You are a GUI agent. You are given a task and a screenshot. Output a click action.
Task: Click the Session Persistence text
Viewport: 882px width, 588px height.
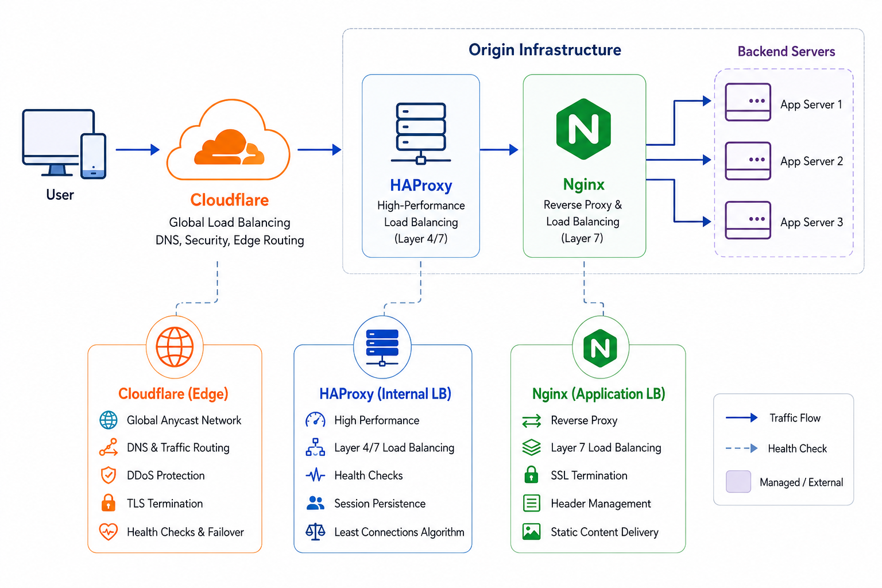click(x=380, y=504)
